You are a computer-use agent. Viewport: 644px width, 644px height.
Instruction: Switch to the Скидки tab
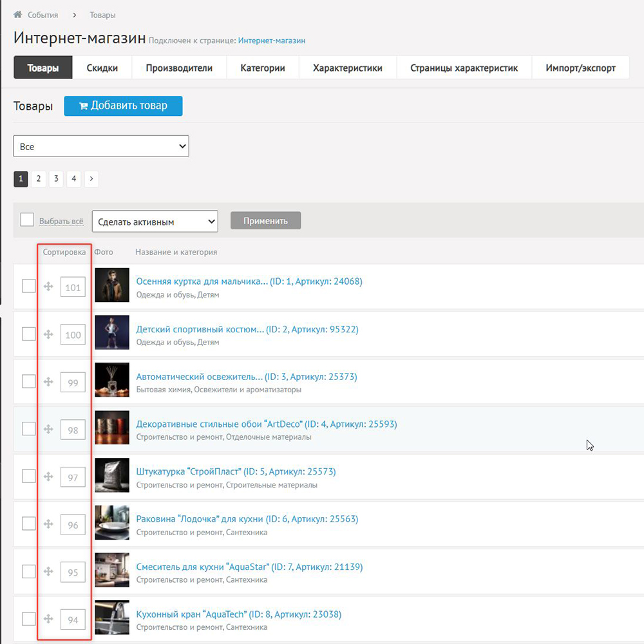[x=102, y=68]
